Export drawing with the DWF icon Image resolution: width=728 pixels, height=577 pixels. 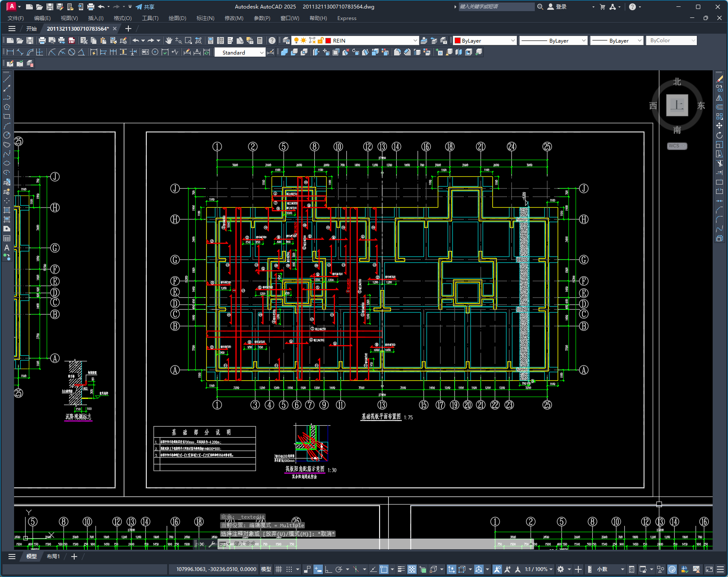pyautogui.click(x=72, y=40)
